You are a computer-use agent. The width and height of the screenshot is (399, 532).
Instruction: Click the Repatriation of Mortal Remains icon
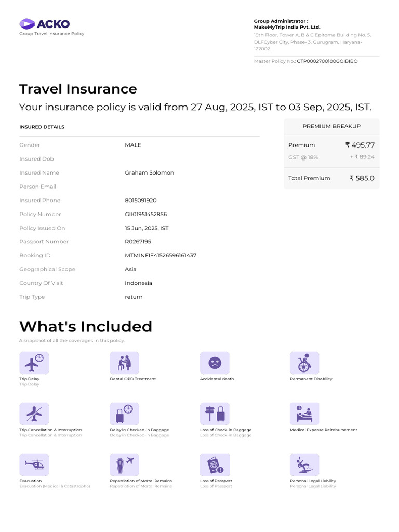[124, 464]
